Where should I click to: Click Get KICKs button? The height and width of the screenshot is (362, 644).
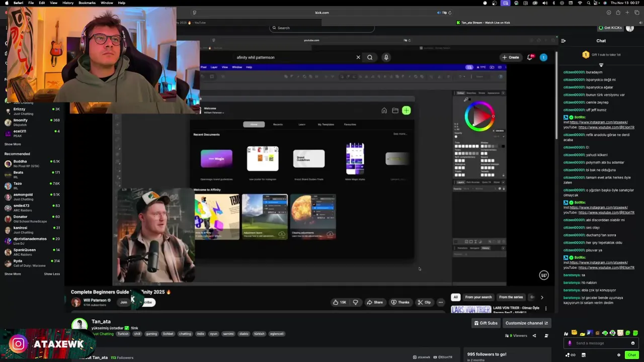pyautogui.click(x=610, y=28)
